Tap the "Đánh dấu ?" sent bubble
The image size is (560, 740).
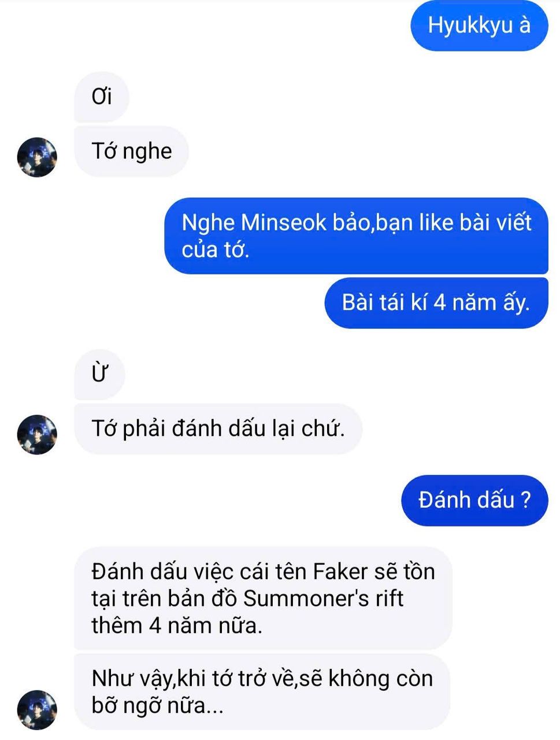coord(474,501)
